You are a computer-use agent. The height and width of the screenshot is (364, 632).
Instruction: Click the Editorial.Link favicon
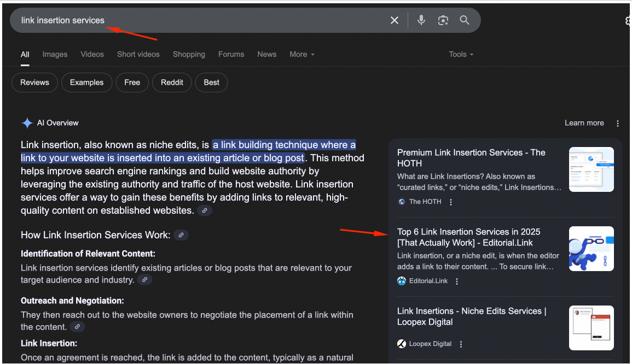tap(402, 280)
